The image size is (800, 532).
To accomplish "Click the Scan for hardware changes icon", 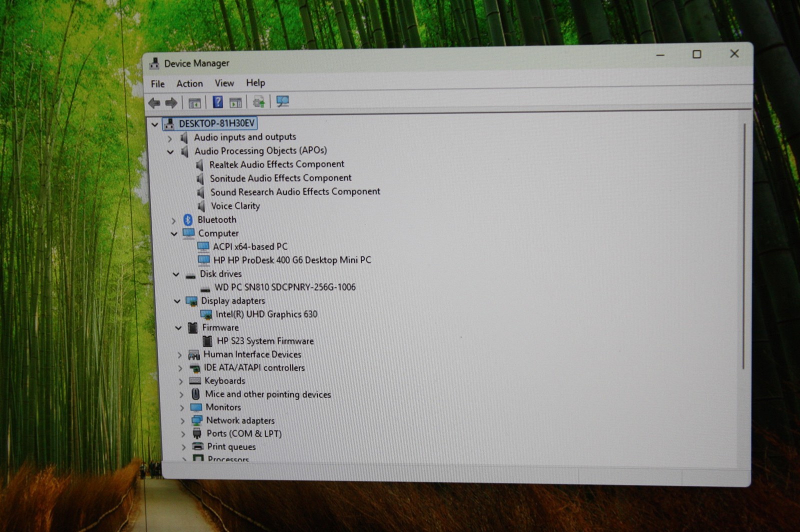I will pos(283,101).
